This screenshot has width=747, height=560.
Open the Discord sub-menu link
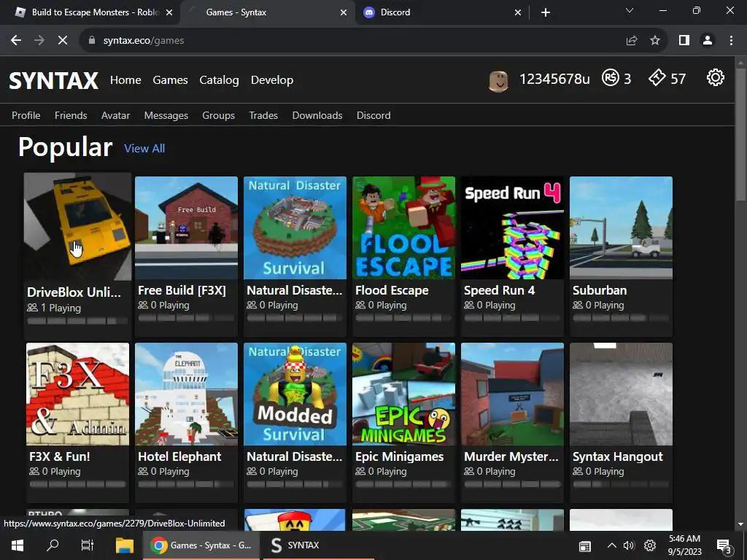[x=373, y=115]
